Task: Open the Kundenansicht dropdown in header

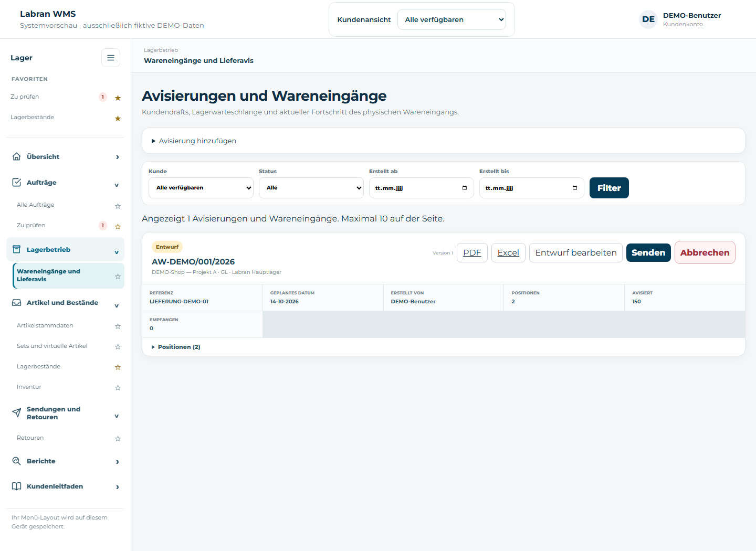Action: point(451,19)
